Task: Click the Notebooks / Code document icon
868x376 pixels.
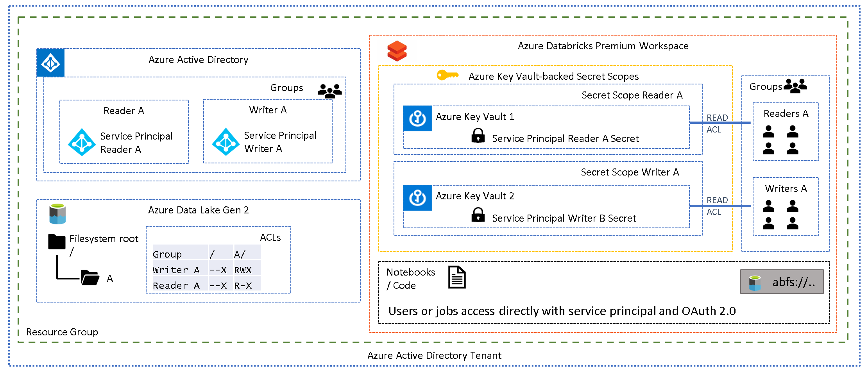Action: [457, 277]
